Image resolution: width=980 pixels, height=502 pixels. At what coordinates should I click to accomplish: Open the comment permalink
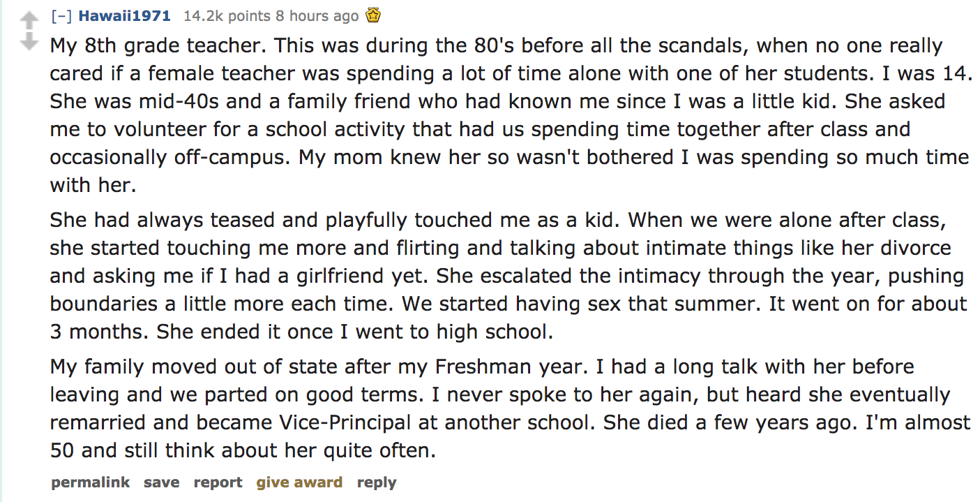click(90, 482)
